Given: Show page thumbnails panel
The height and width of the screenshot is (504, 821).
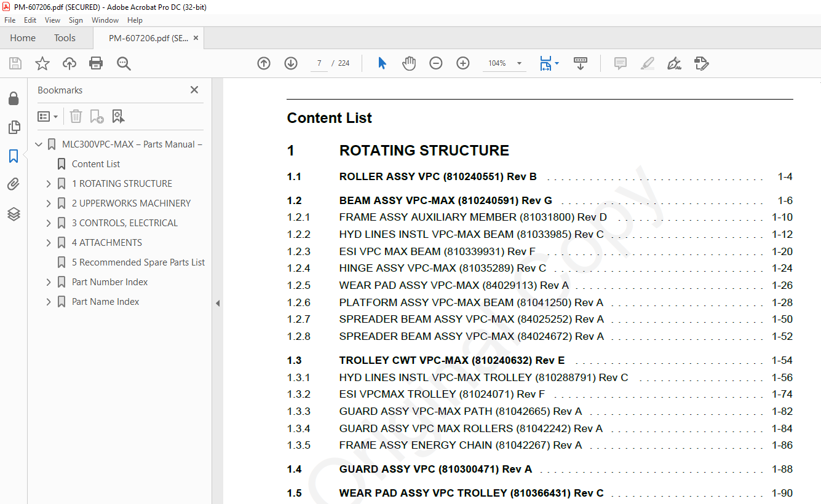Looking at the screenshot, I should coord(14,127).
